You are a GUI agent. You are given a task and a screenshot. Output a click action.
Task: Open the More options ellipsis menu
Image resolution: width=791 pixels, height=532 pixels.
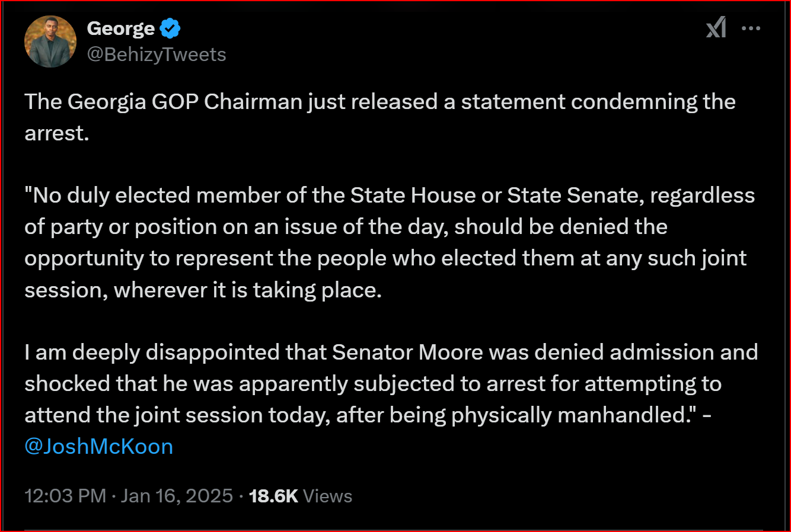point(751,28)
